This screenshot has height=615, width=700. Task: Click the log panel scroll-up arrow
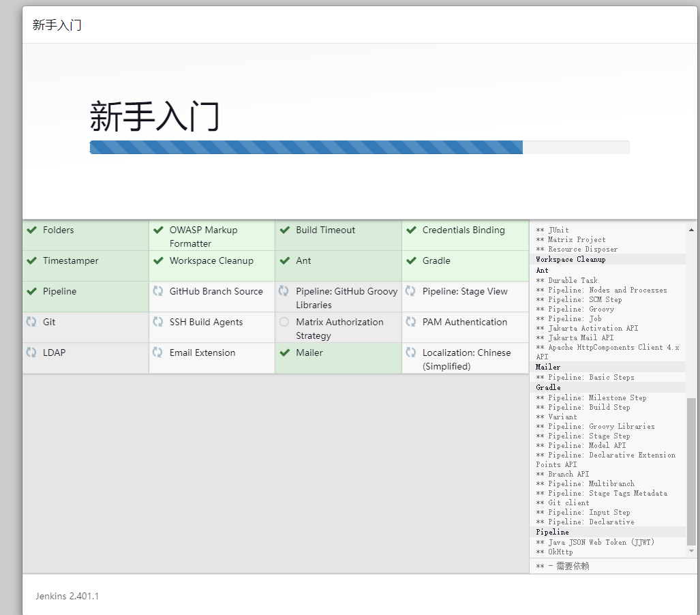692,230
